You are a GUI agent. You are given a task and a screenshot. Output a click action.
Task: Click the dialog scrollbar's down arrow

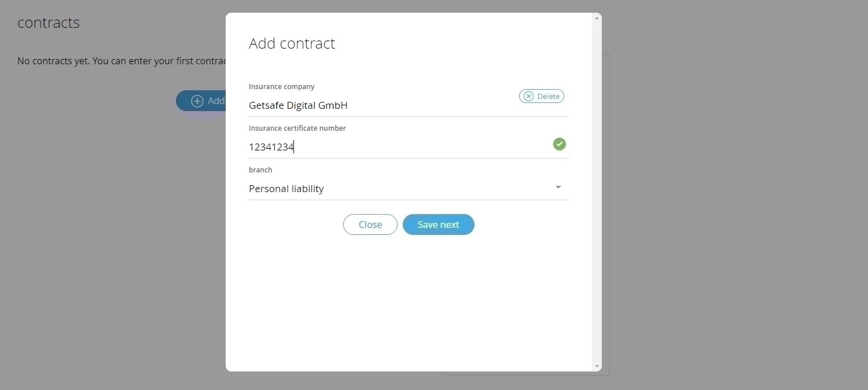(597, 366)
